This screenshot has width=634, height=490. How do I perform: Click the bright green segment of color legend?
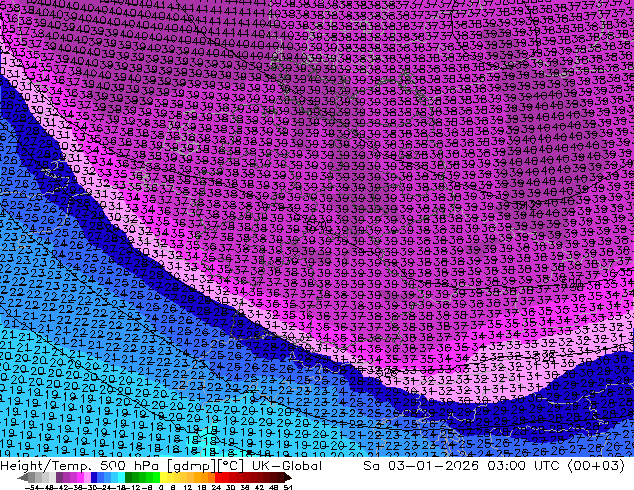point(156,477)
